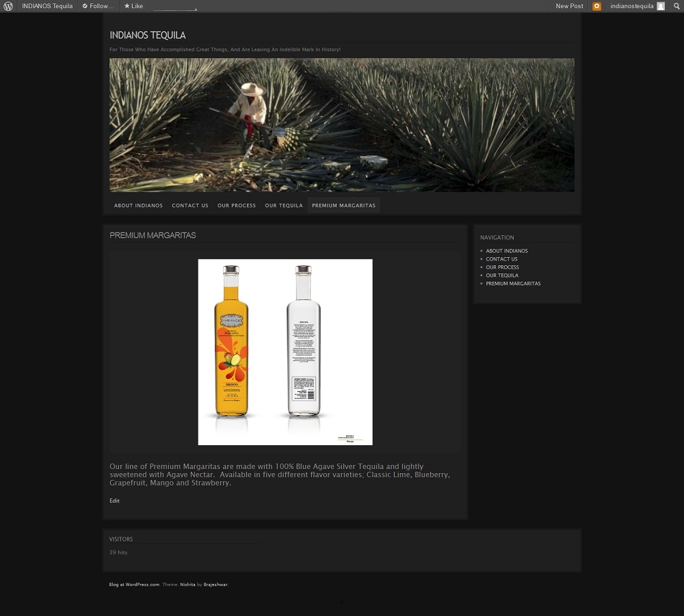Click OUR TEQUILA in the Navigation sidebar
684x616 pixels.
tap(502, 275)
